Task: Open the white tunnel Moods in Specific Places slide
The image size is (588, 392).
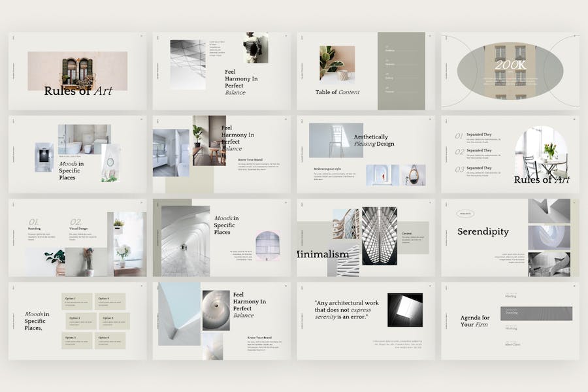Action: (x=221, y=238)
